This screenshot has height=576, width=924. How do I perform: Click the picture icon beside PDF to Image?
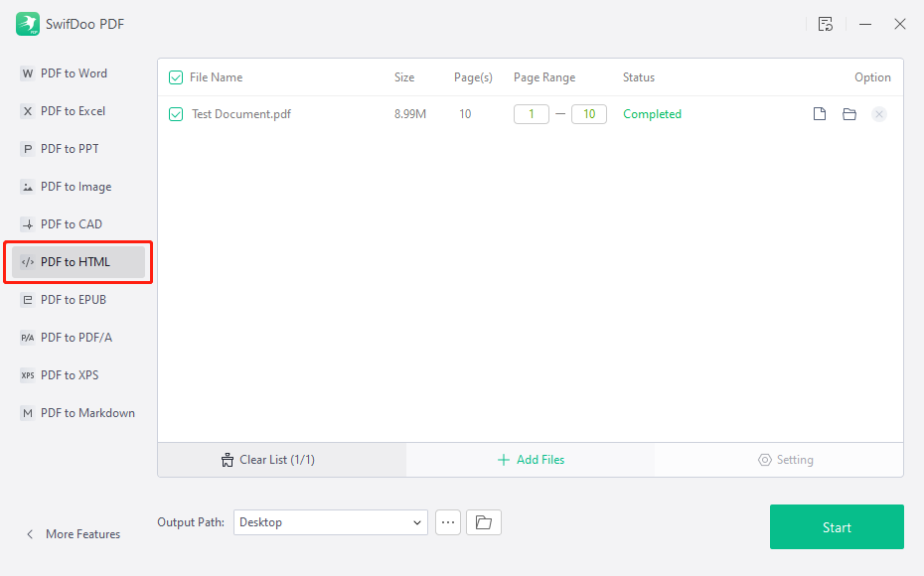[27, 187]
